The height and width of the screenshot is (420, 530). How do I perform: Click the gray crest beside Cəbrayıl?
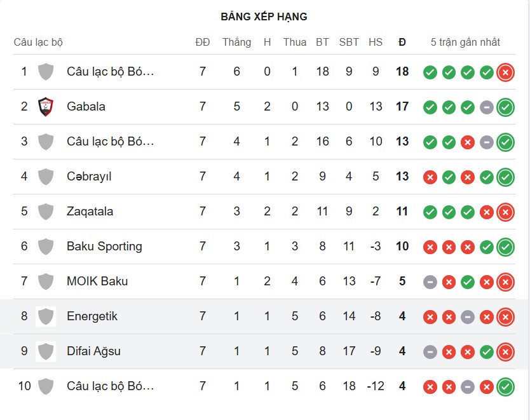click(x=44, y=177)
